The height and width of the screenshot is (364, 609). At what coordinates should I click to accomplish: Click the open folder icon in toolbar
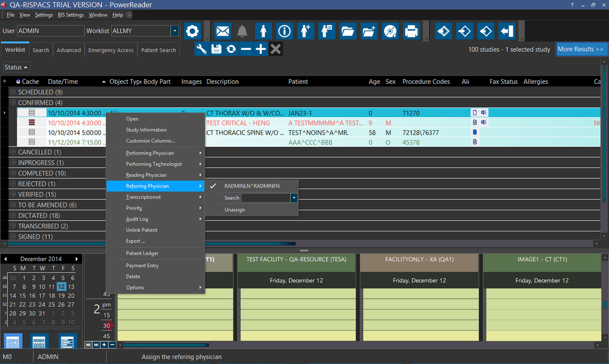point(348,31)
